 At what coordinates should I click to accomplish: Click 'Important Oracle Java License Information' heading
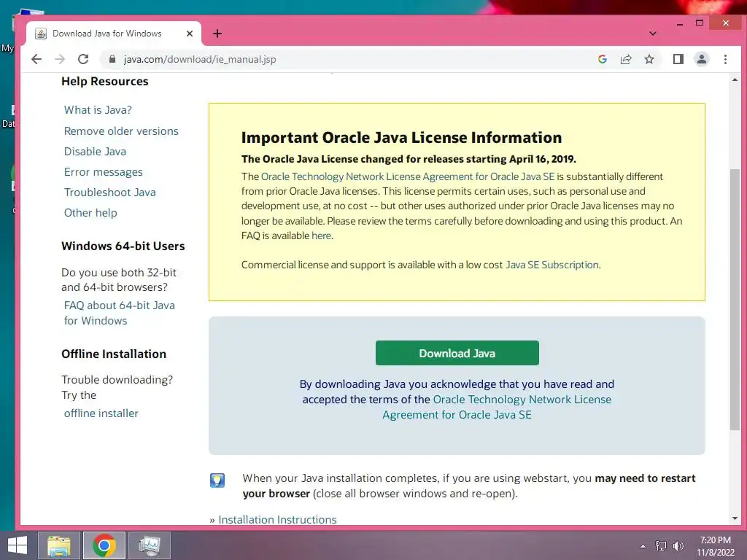point(402,138)
